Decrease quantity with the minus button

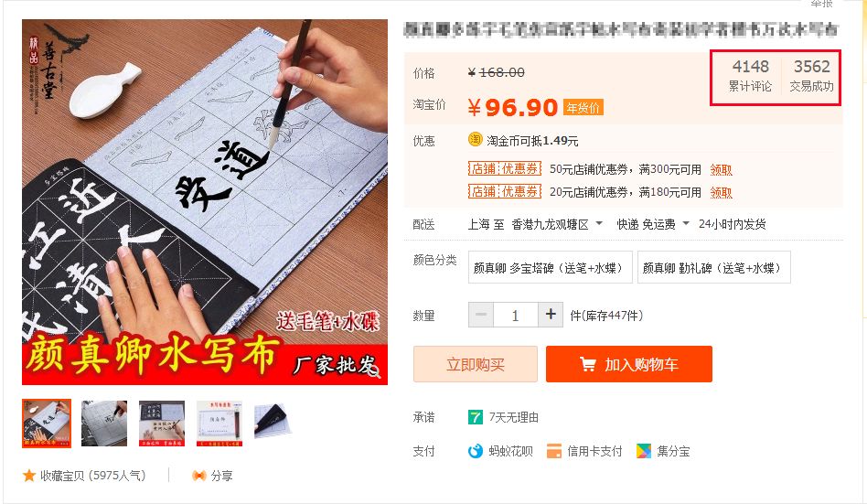pos(481,315)
